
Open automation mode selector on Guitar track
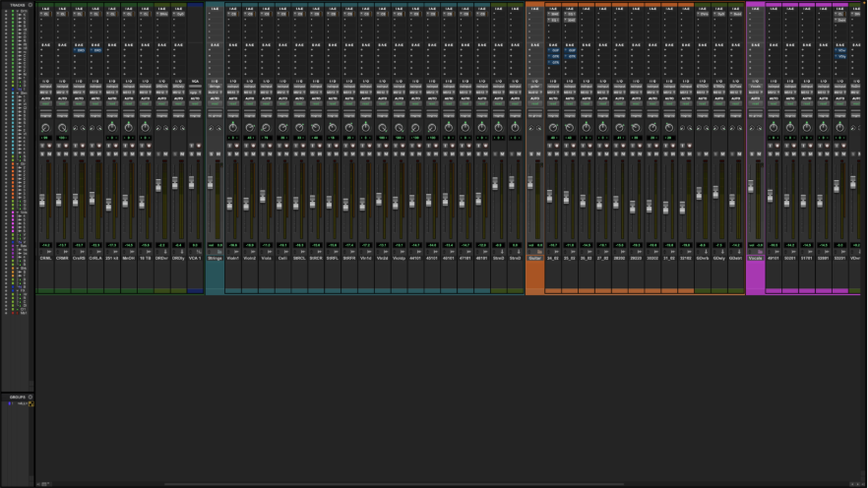pos(534,103)
